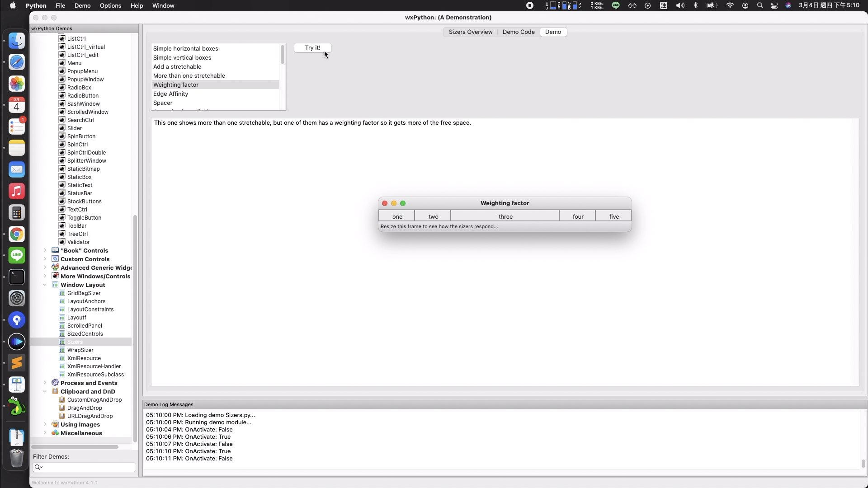The image size is (868, 488).
Task: Collapse the Window Layout category
Action: [x=45, y=285]
